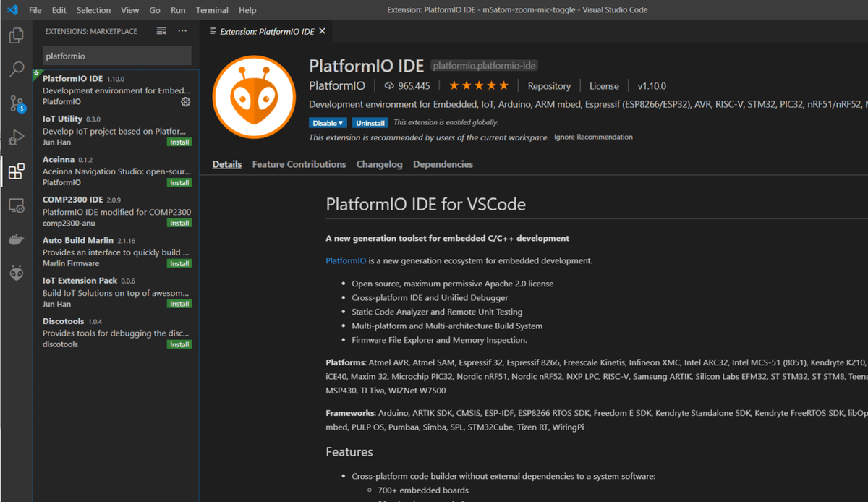The width and height of the screenshot is (868, 502).
Task: Click the PlatformIO IDE for VSCode heading
Action: pos(426,205)
